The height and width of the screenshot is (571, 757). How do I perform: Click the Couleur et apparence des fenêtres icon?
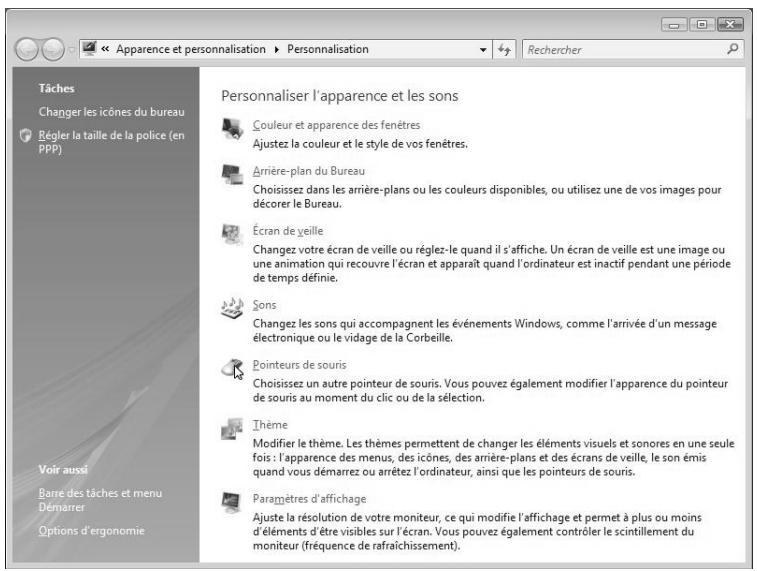(x=232, y=128)
